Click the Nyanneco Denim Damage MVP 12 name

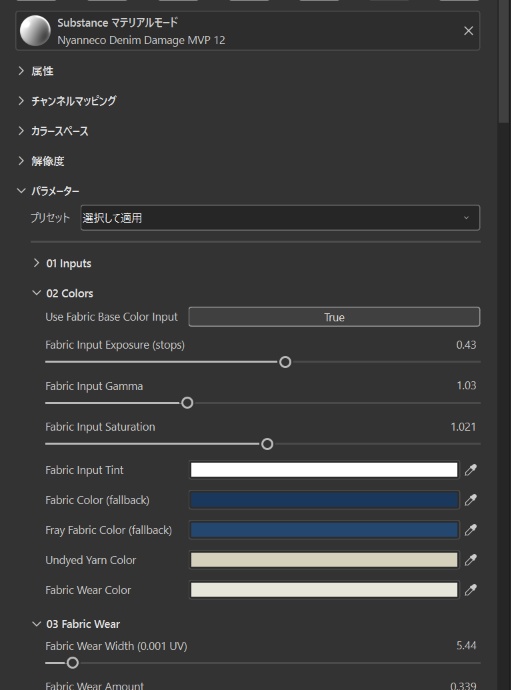click(x=141, y=40)
